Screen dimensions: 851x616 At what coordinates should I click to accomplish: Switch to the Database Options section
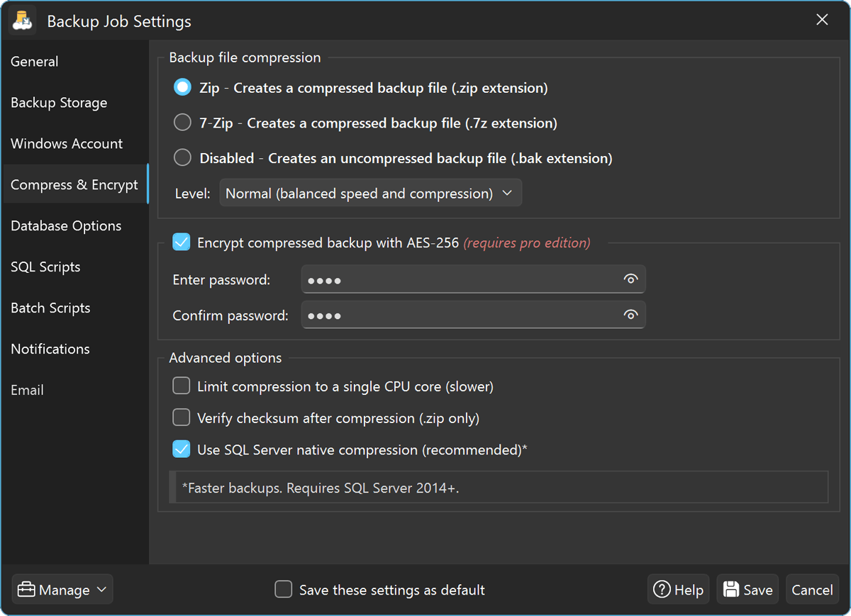click(x=66, y=225)
